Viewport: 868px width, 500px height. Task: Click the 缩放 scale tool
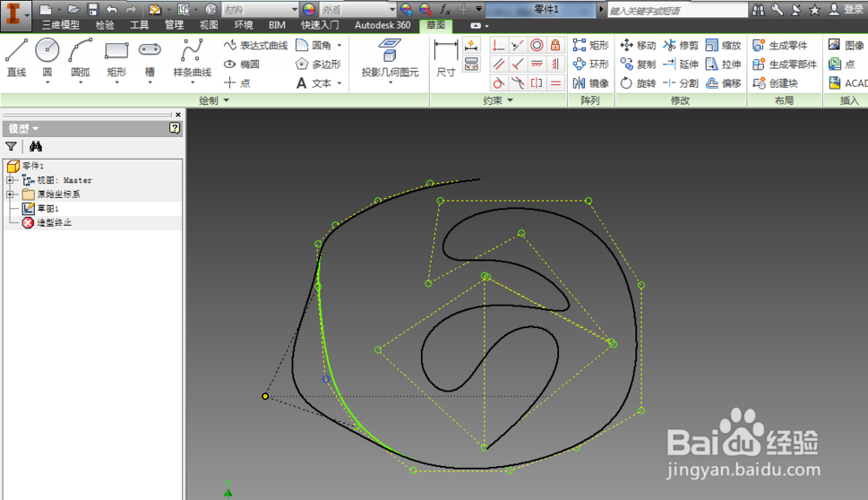724,45
